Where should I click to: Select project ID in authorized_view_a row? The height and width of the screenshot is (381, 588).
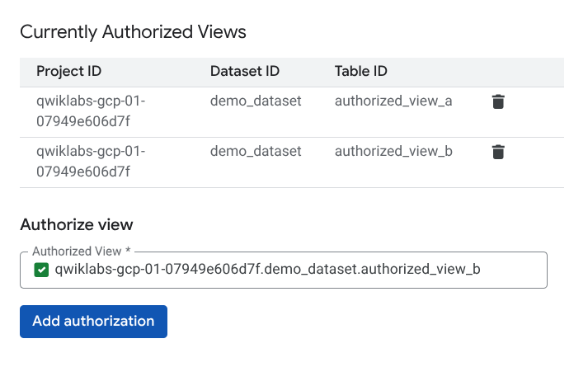91,112
